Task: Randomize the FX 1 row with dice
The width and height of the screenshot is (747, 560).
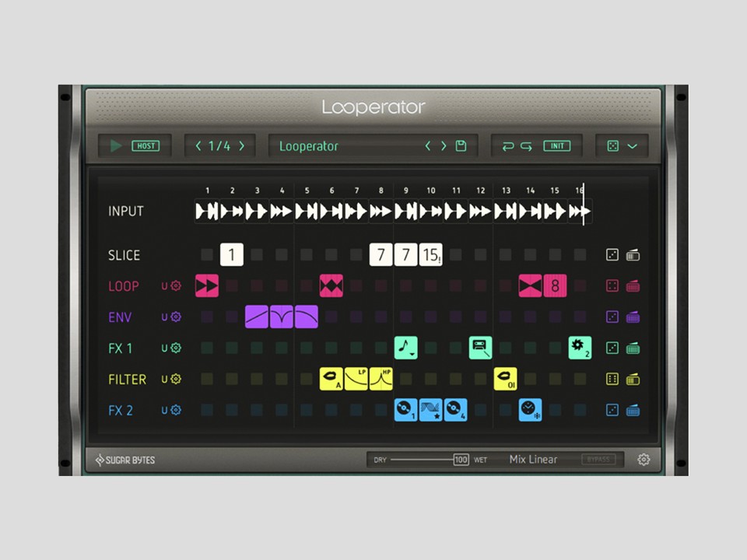Action: coord(612,348)
